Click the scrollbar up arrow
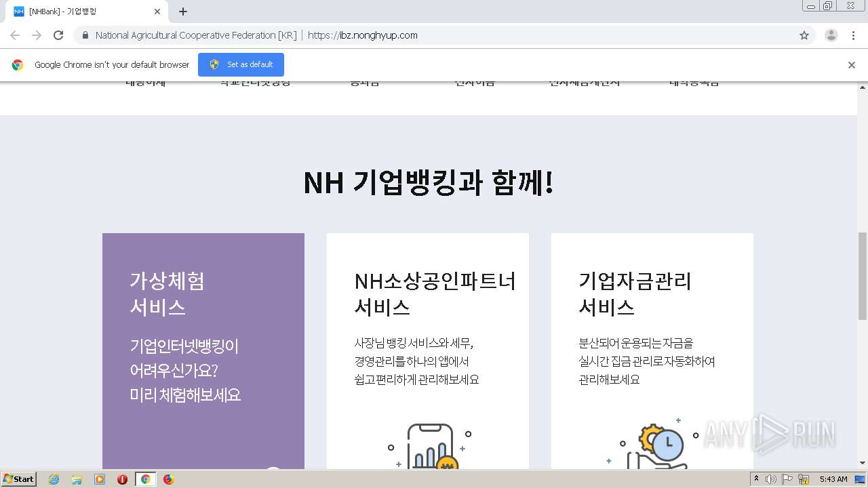Viewport: 868px width, 488px height. [x=863, y=87]
